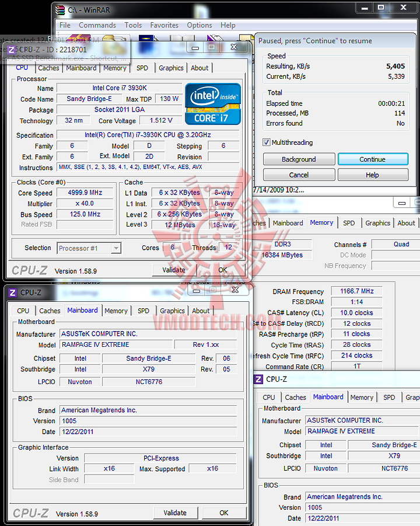The width and height of the screenshot is (420, 526).
Task: Select CPU tab in bottom-right CPU-Z window
Action: 269,398
